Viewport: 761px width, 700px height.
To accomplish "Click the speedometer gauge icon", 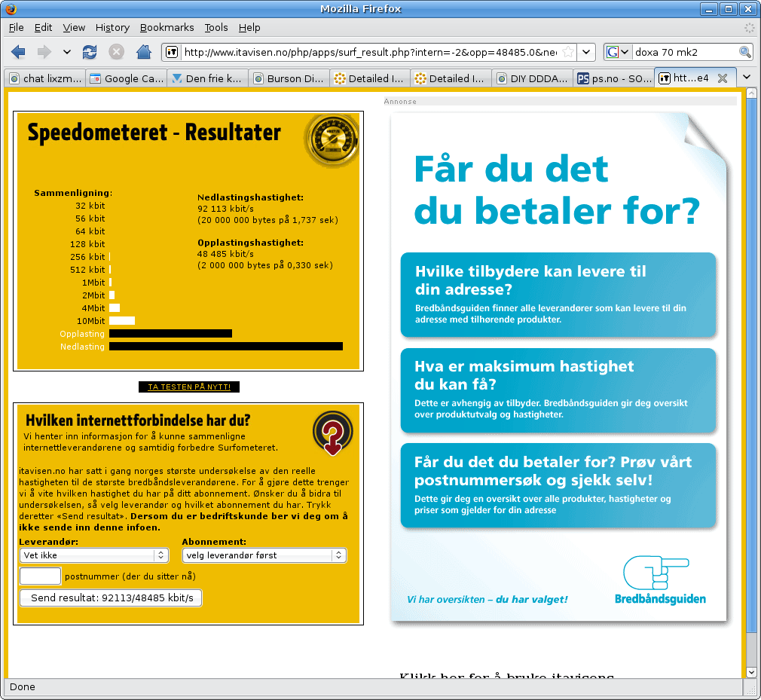I will (x=332, y=140).
